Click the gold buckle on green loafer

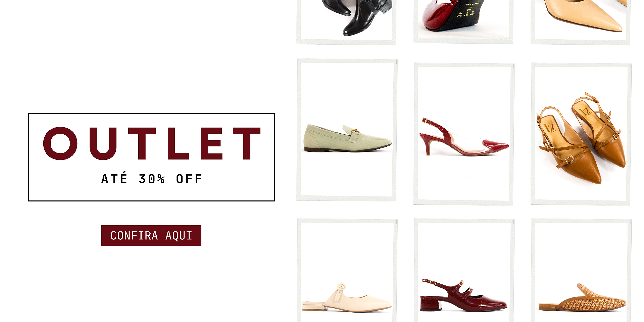[356, 132]
